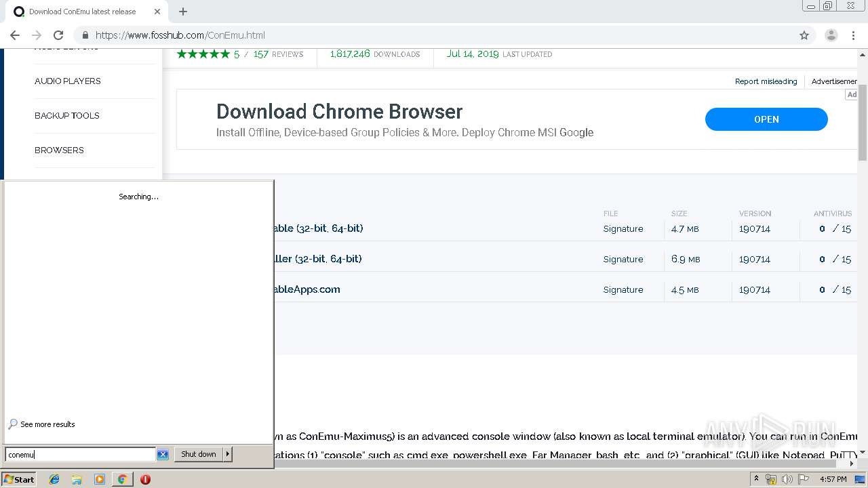The width and height of the screenshot is (868, 488).
Task: Open the 157 reviews link
Action: coord(278,54)
